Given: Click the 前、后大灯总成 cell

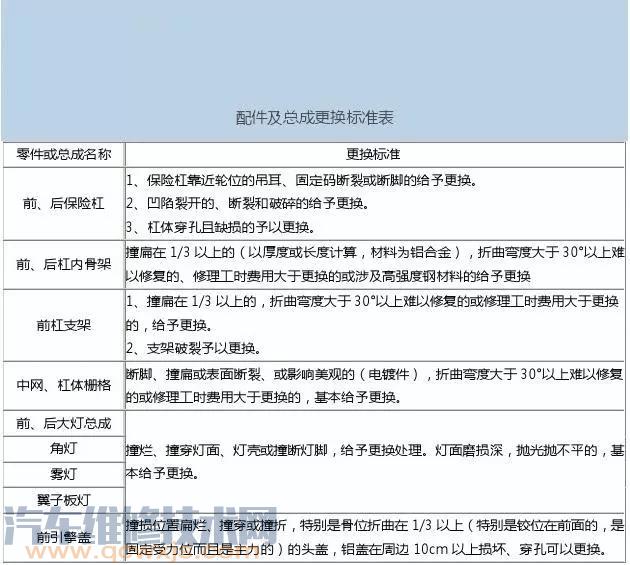Looking at the screenshot, I should (63, 423).
